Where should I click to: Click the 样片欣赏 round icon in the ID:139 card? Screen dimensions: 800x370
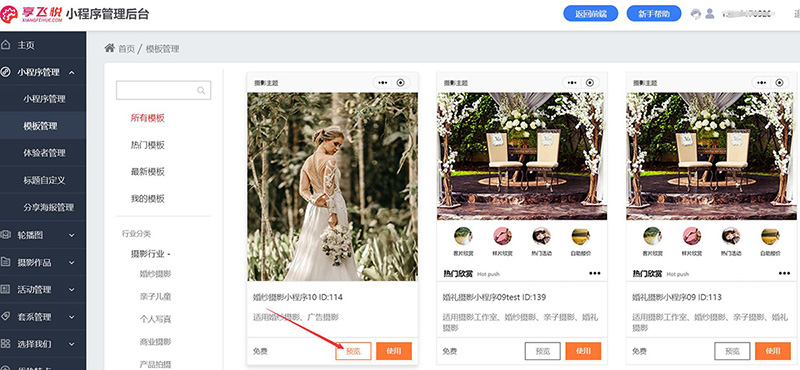(x=503, y=236)
